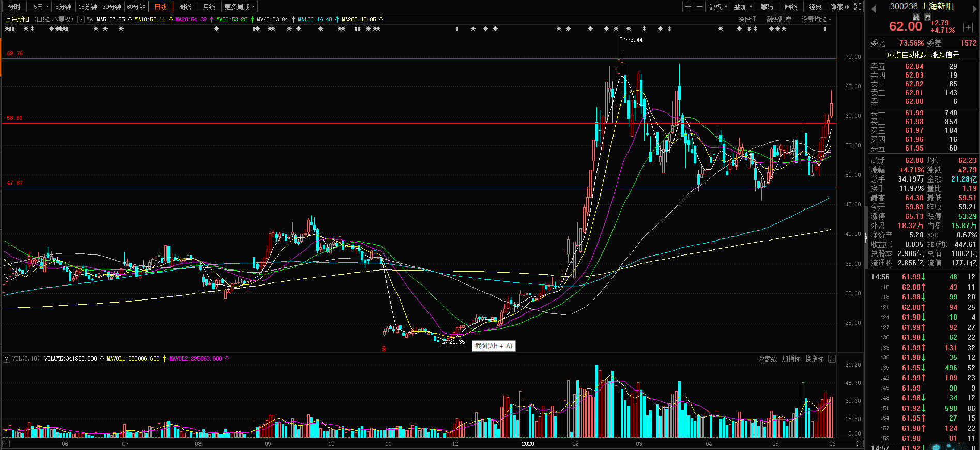Open the 更多周期 dropdown
The width and height of the screenshot is (980, 450).
coord(239,7)
